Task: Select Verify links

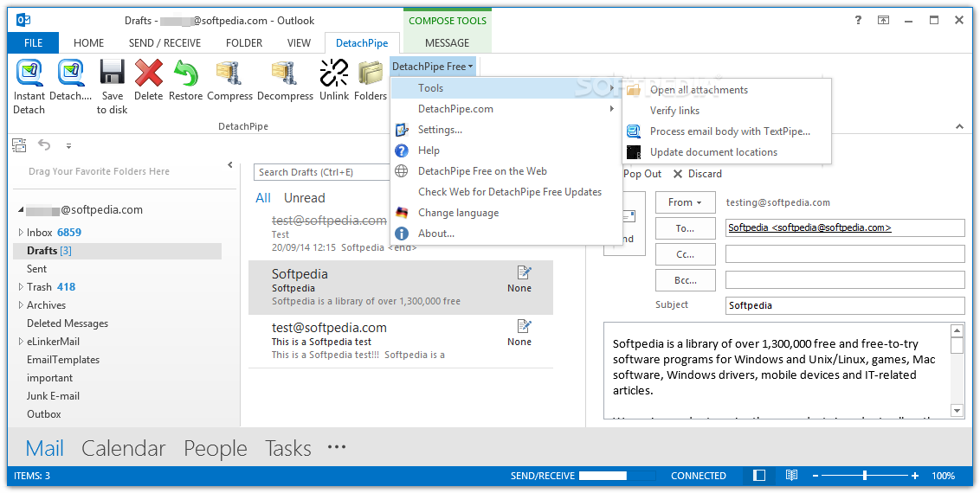Action: [727, 111]
